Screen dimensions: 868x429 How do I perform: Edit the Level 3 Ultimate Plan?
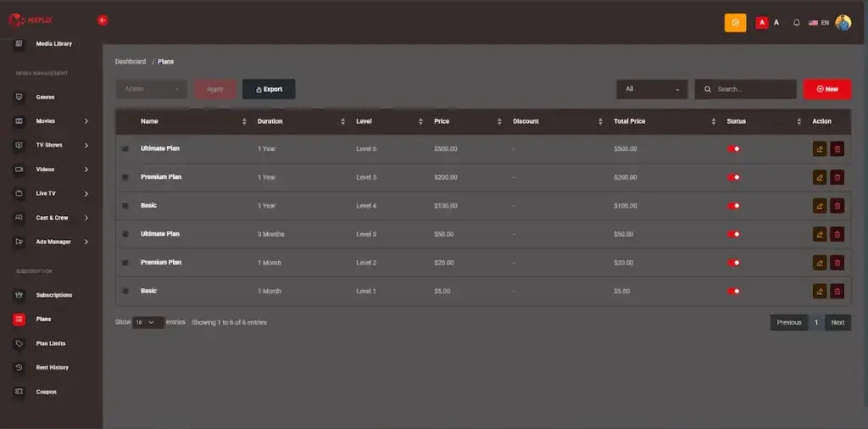click(820, 234)
